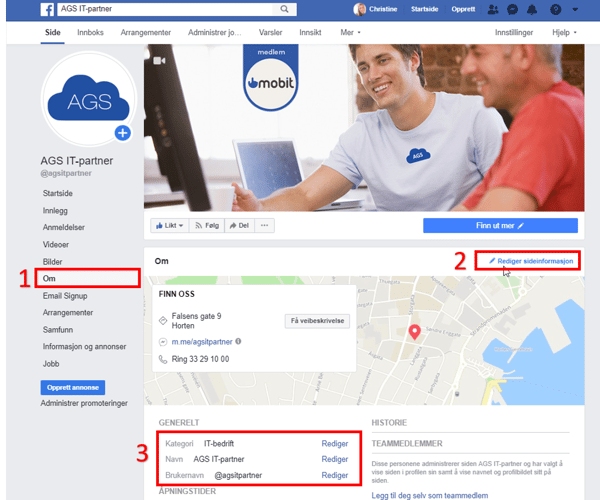The width and height of the screenshot is (600, 500).
Task: Click the video camera icon on cover
Action: [159, 61]
